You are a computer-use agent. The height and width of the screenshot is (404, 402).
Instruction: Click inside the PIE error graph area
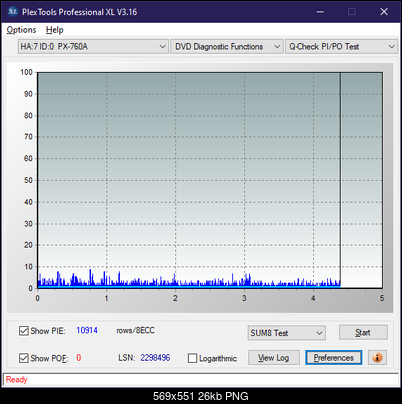pyautogui.click(x=210, y=180)
